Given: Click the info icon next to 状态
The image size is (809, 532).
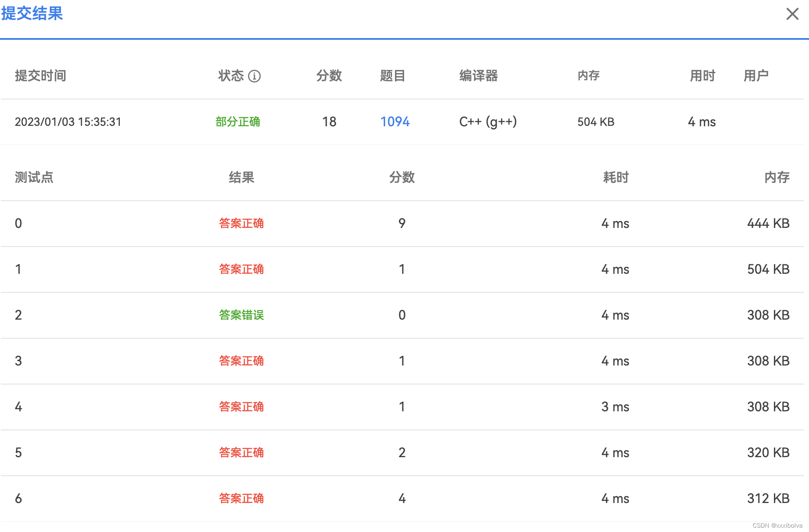Looking at the screenshot, I should (254, 76).
